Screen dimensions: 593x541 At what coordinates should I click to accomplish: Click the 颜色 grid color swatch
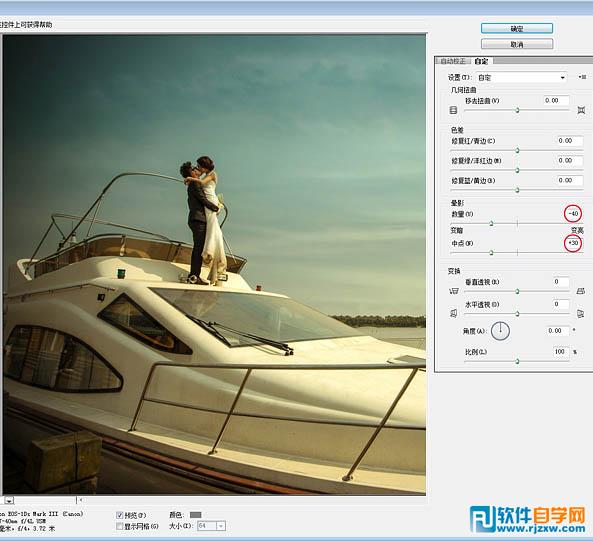pyautogui.click(x=196, y=515)
